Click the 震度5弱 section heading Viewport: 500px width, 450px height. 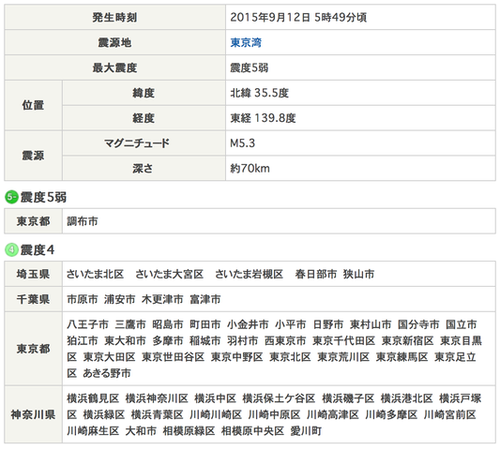[43, 197]
